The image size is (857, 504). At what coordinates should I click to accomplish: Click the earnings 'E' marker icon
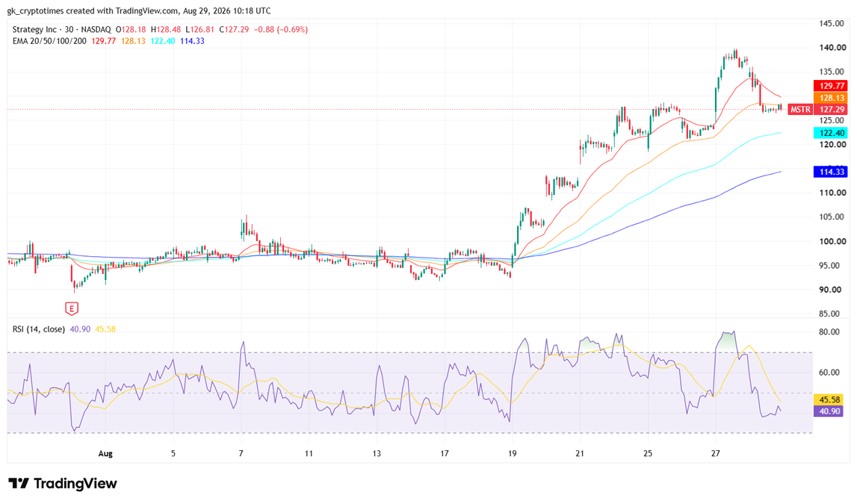(x=72, y=308)
